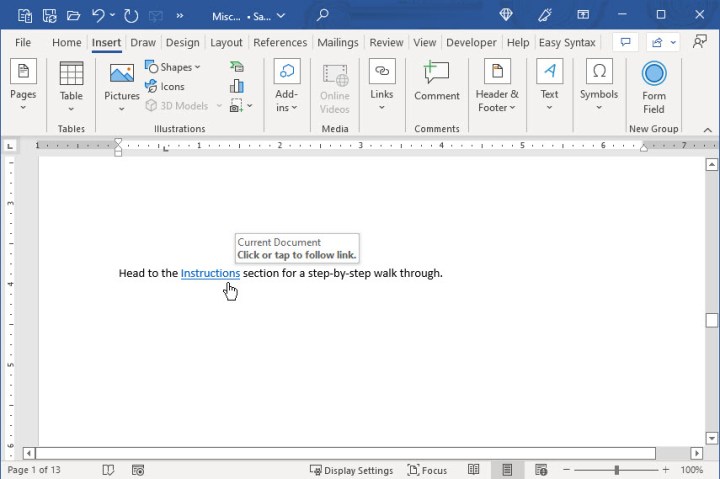Click the Icons insert button
This screenshot has width=720, height=479.
165,87
